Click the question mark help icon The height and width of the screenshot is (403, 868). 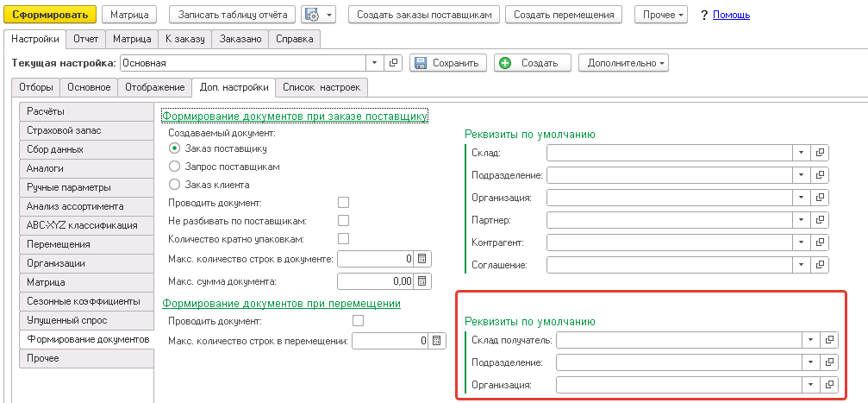(704, 15)
